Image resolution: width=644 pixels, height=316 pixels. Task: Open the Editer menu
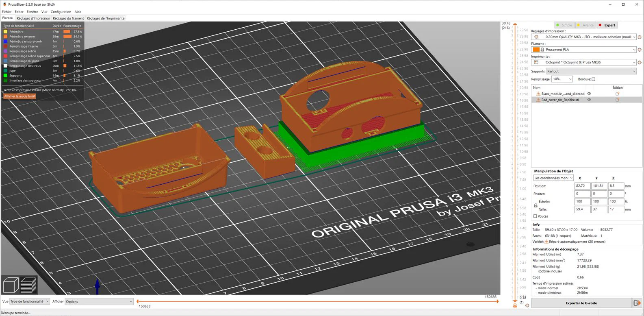coord(19,12)
